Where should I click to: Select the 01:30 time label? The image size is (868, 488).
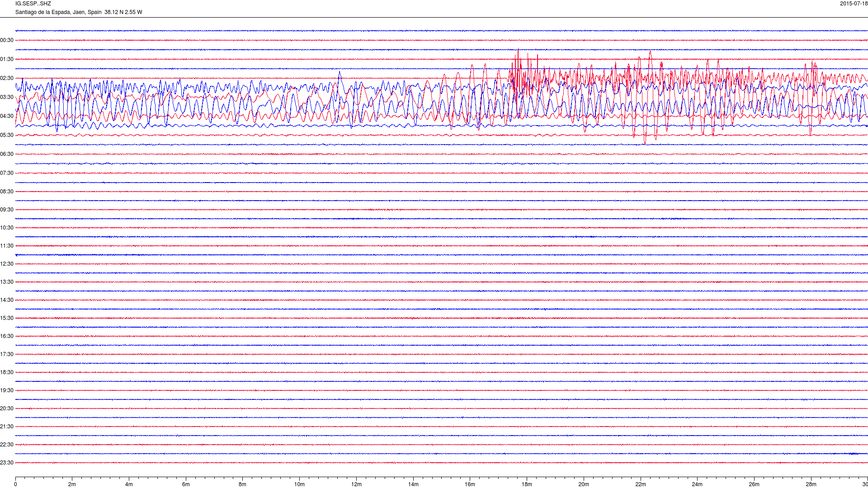coord(7,59)
